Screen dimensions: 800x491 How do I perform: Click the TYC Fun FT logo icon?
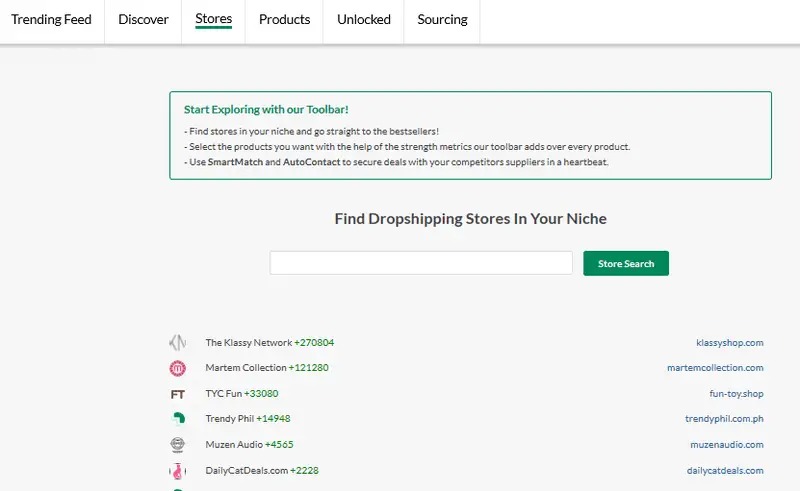click(x=178, y=394)
